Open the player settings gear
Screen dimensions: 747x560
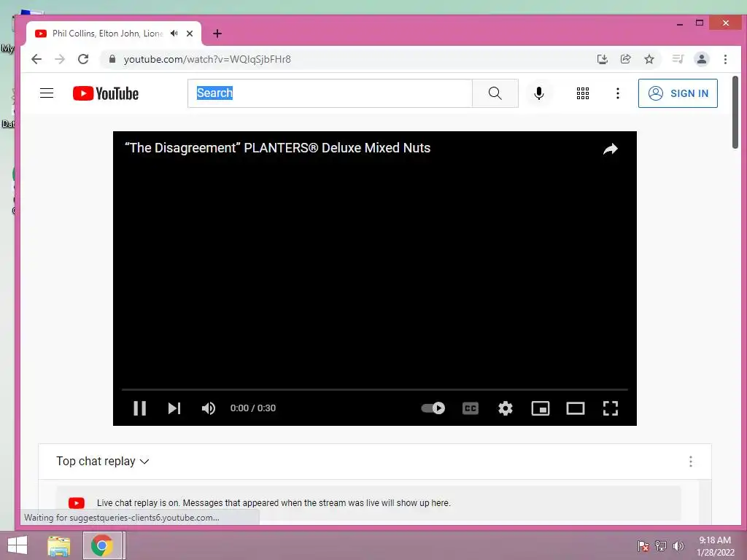(x=506, y=408)
